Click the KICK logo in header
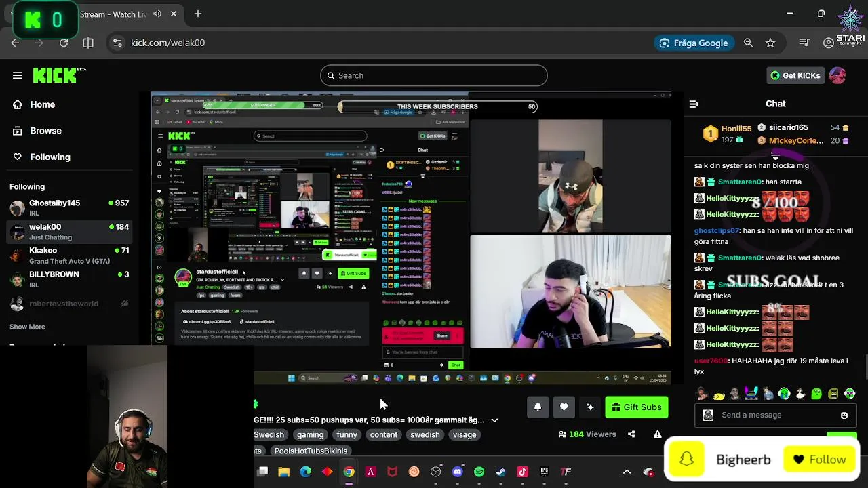 (59, 75)
